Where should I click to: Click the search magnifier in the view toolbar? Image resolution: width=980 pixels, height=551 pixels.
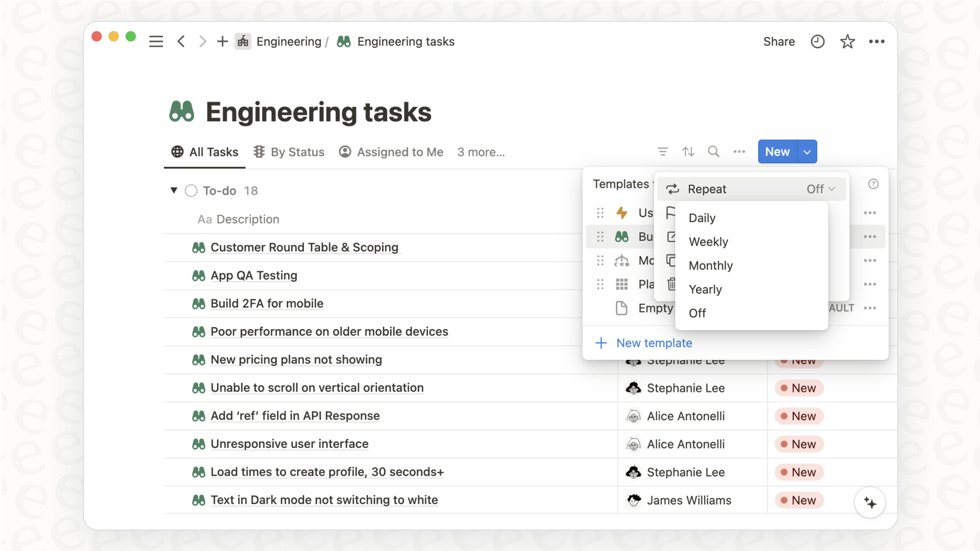(x=713, y=152)
